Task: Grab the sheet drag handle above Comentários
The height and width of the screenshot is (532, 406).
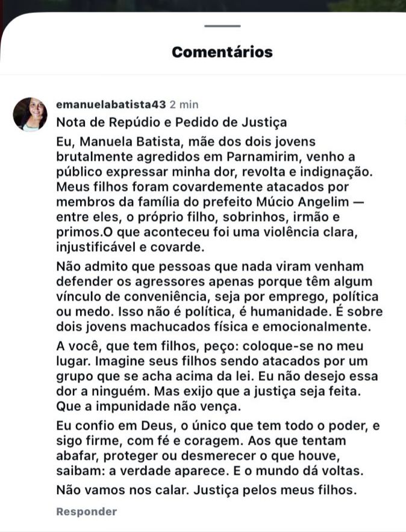Action: (222, 26)
